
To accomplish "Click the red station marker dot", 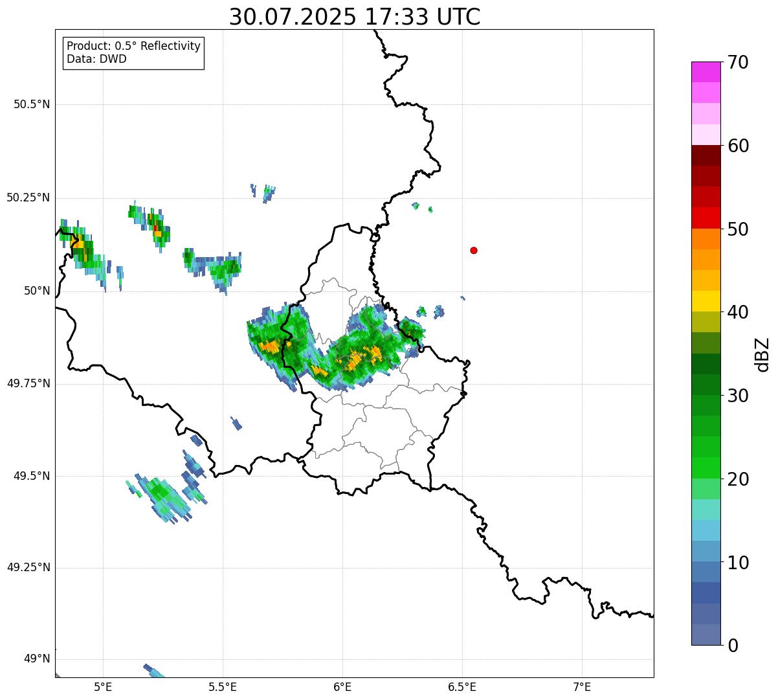I will [x=474, y=250].
